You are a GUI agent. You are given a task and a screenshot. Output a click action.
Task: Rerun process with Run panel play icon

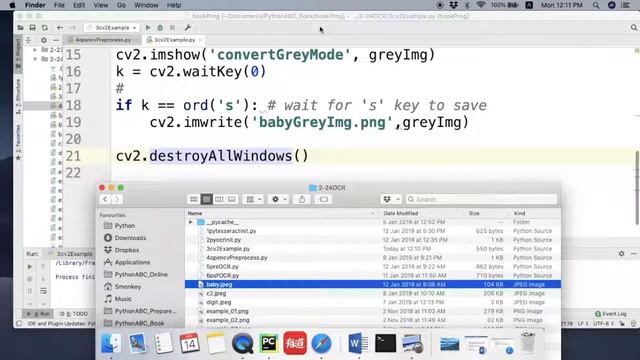(x=30, y=267)
